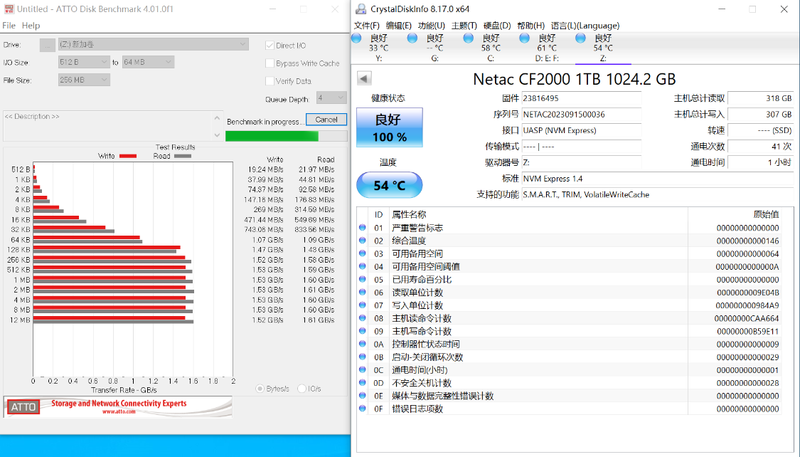Go to previous disk with left arrow
Screen dimensions: 800x457
364,79
